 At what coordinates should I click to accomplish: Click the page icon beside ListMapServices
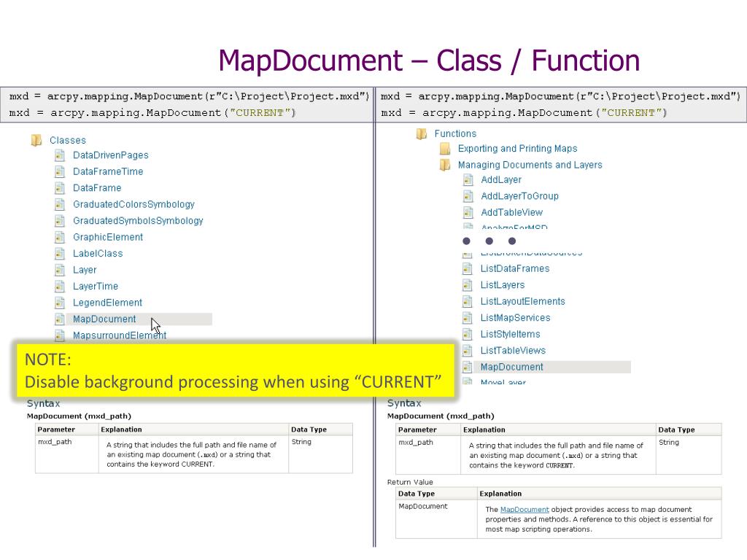tap(468, 318)
